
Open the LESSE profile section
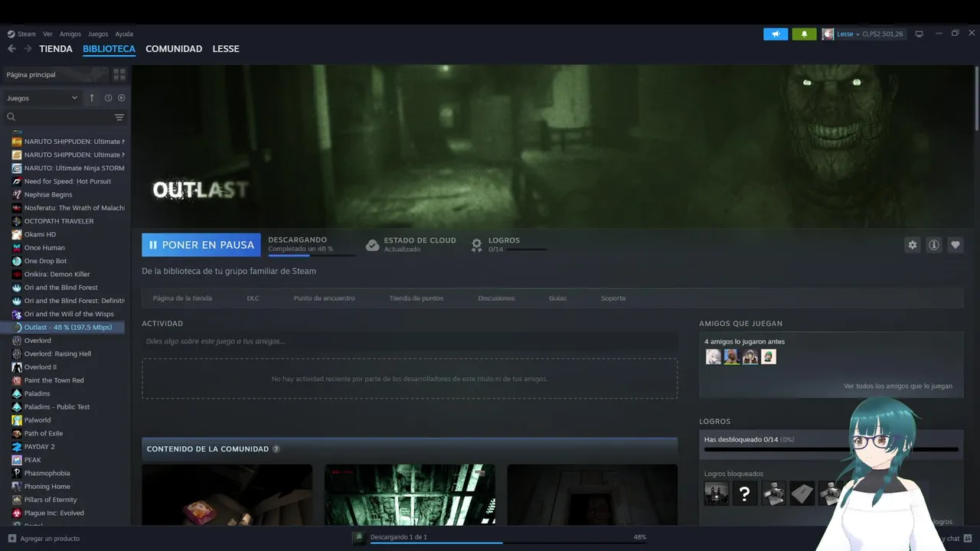[226, 49]
